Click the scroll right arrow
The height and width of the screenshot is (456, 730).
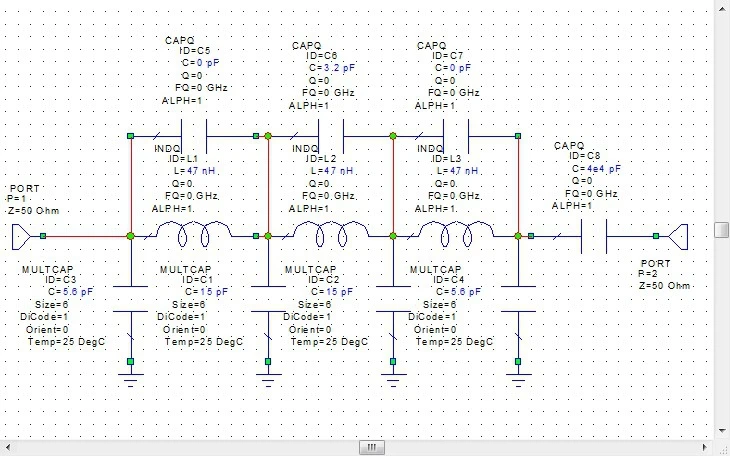706,448
